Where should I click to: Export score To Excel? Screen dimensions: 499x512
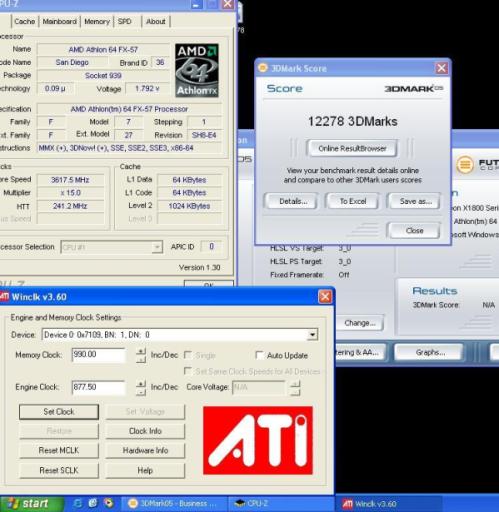tap(352, 201)
